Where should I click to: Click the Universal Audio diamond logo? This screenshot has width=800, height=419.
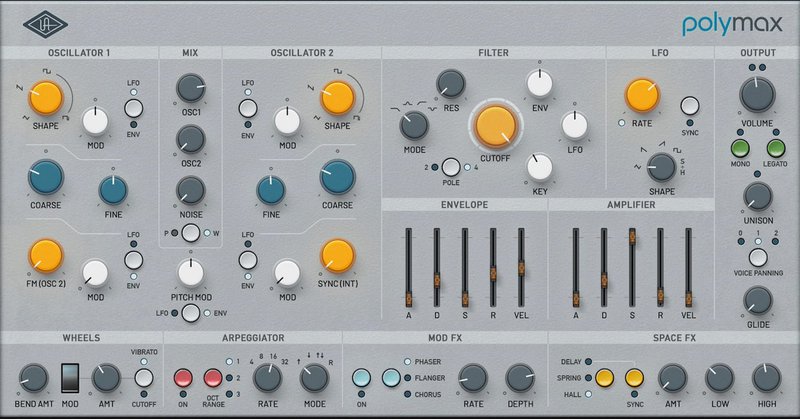click(x=45, y=24)
